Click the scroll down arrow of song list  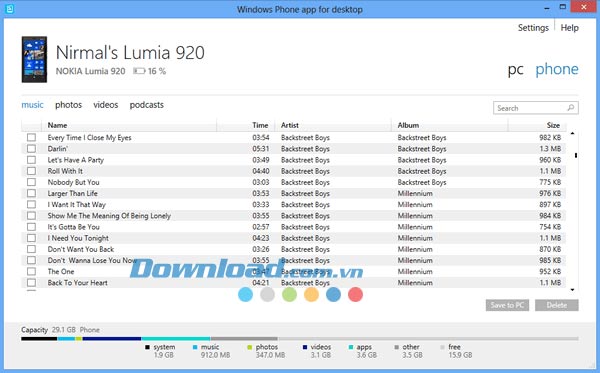tap(572, 290)
